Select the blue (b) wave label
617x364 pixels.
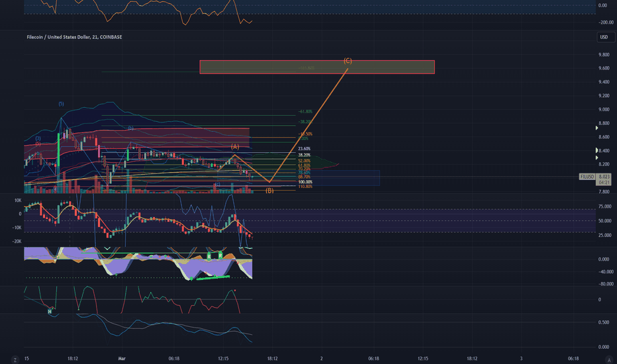click(x=130, y=128)
